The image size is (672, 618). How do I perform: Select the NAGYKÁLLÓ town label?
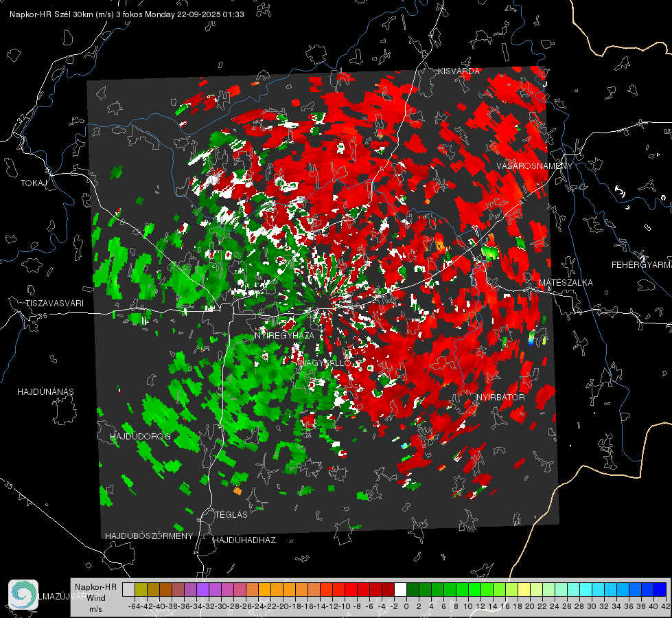pyautogui.click(x=325, y=363)
